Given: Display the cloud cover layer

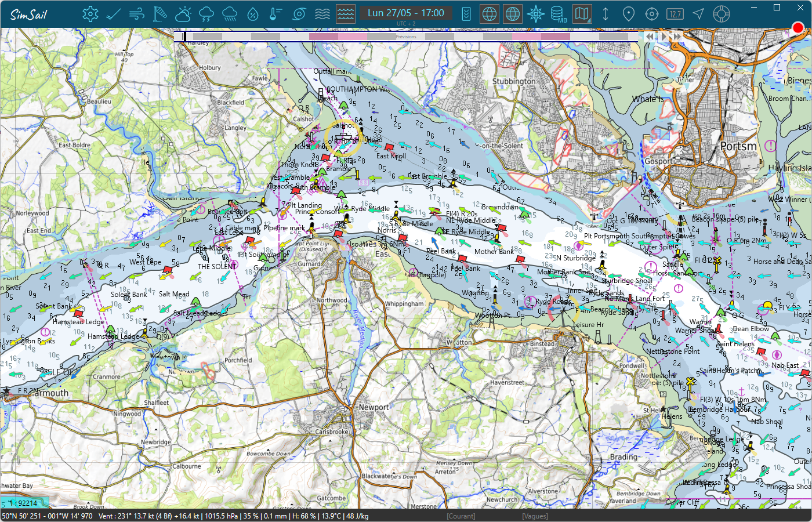Looking at the screenshot, I should tap(183, 14).
